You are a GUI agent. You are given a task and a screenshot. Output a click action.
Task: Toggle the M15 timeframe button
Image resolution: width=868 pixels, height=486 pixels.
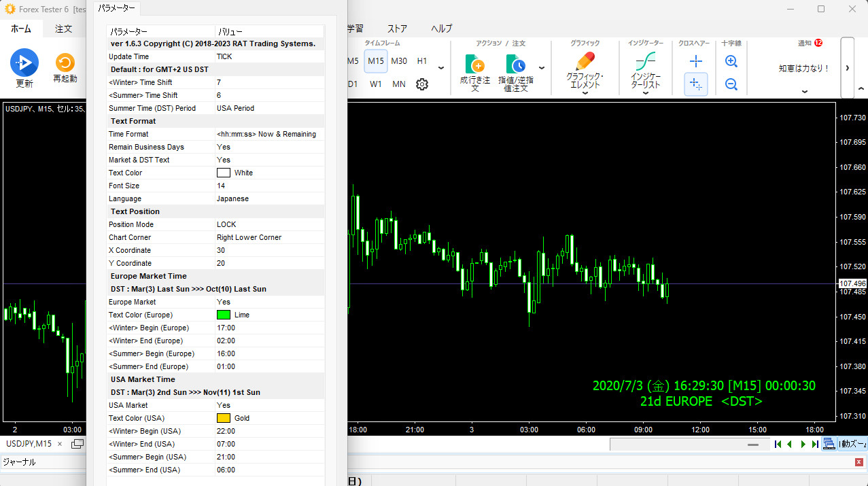click(x=376, y=61)
